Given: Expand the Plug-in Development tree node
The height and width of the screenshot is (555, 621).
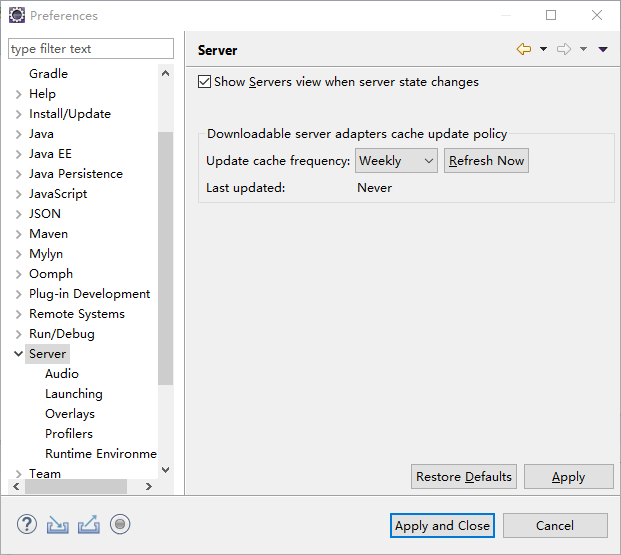Looking at the screenshot, I should [x=18, y=294].
